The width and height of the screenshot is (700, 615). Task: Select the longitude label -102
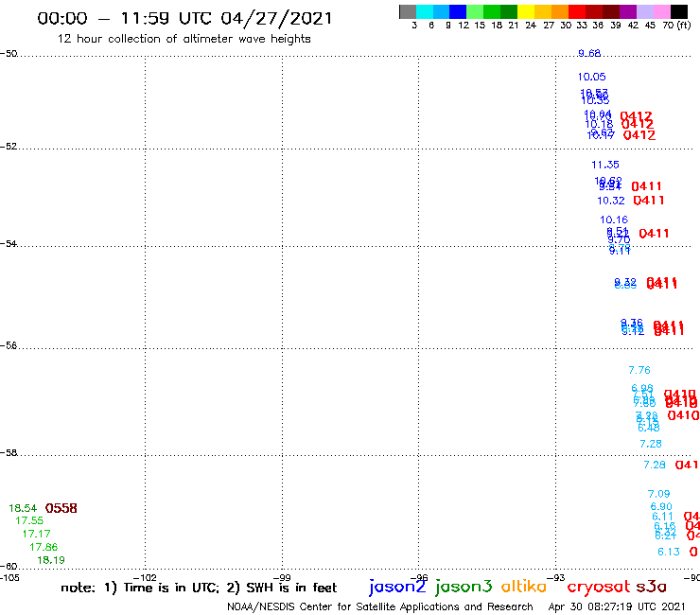[x=145, y=578]
